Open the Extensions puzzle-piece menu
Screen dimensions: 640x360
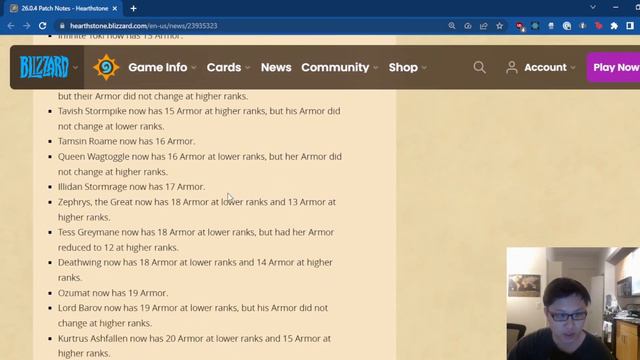coord(614,26)
